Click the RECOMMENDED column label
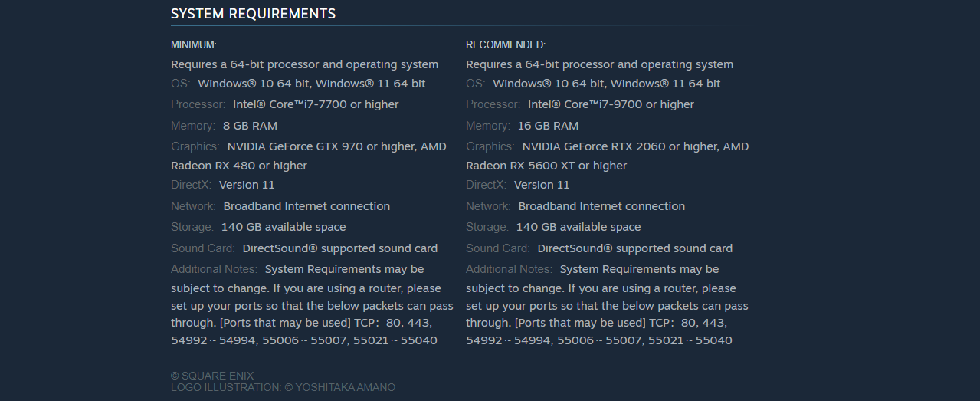Viewport: 980px width, 401px height. (506, 45)
